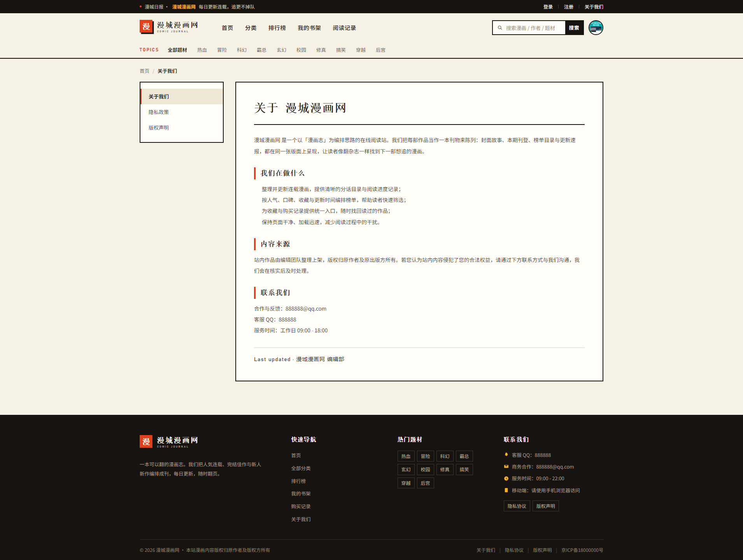Click the 霸总 tag in footer 热门题材
The image size is (743, 560).
pyautogui.click(x=464, y=456)
